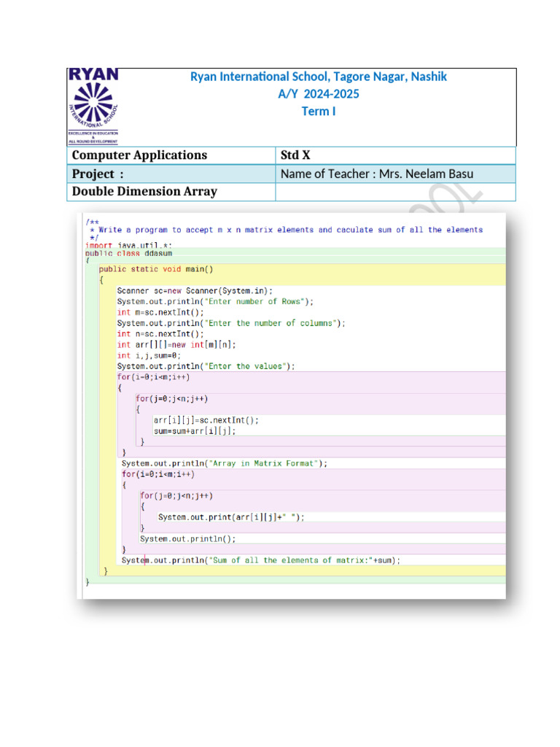560x747 pixels.
Task: Click the "Array in Matrix Format" println line
Action: tap(225, 463)
